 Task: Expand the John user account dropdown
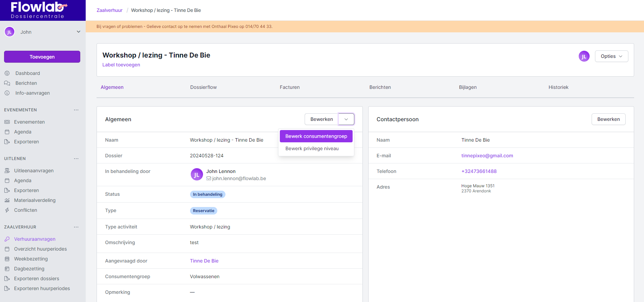[x=79, y=32]
